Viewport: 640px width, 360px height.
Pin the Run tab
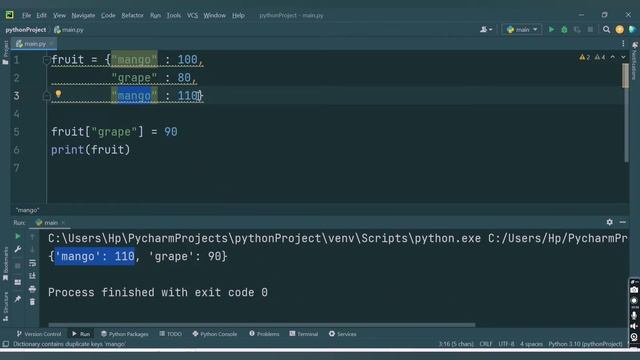pyautogui.click(x=18, y=299)
